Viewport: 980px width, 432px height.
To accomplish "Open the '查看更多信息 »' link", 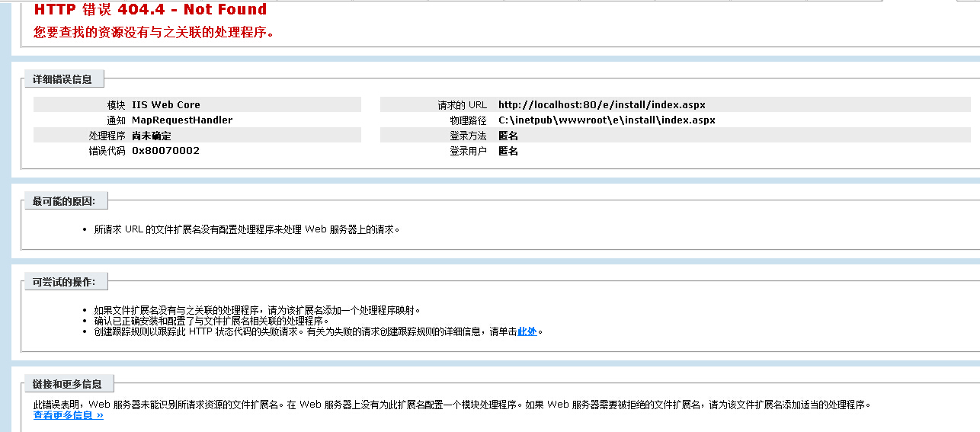I will 69,415.
